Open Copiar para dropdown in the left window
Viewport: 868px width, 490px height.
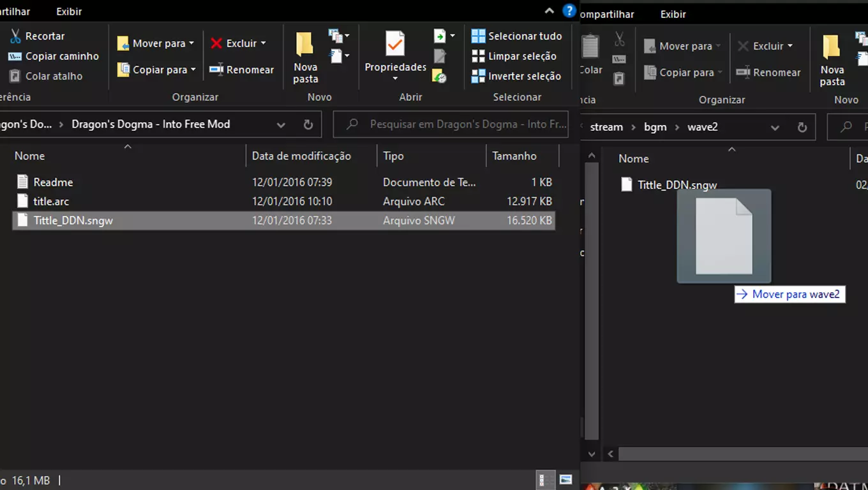click(x=156, y=70)
